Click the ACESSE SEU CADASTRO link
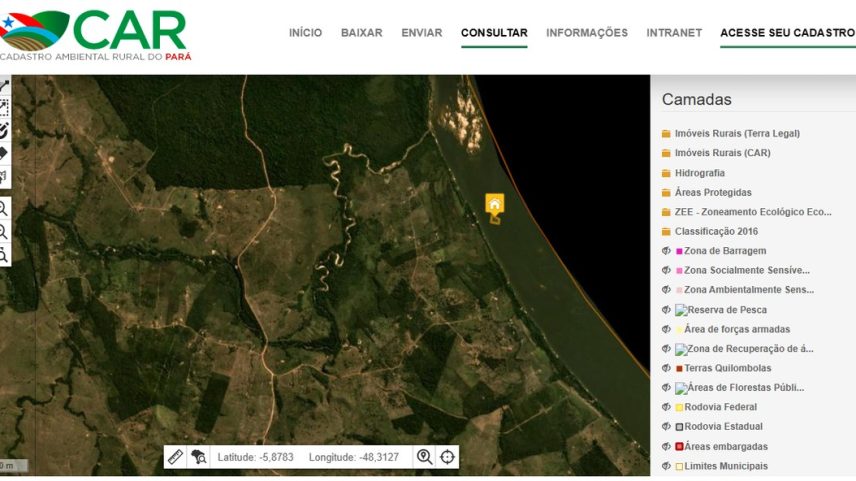Screen dimensions: 856x481 787,33
